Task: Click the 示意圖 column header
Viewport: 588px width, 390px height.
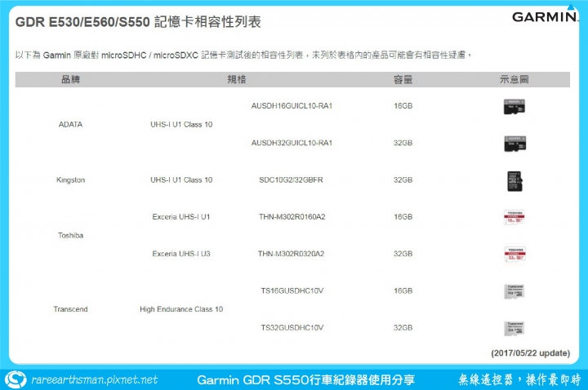Action: (x=514, y=79)
